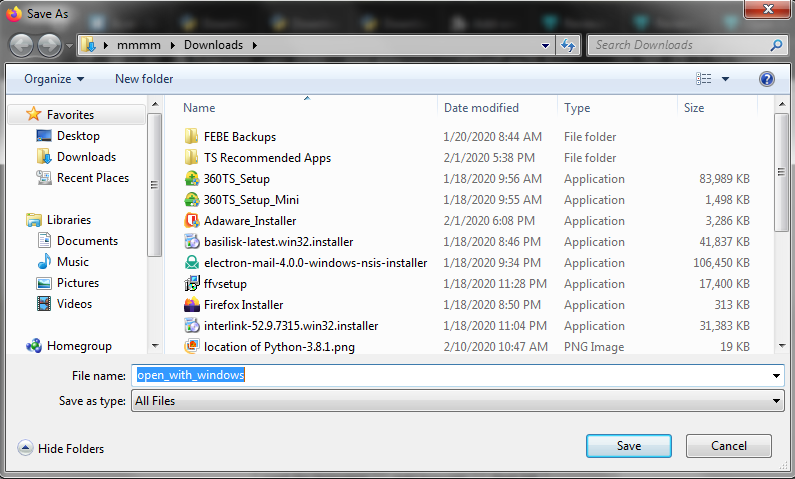The height and width of the screenshot is (479, 795).
Task: Open Videos library
Action: click(x=75, y=304)
